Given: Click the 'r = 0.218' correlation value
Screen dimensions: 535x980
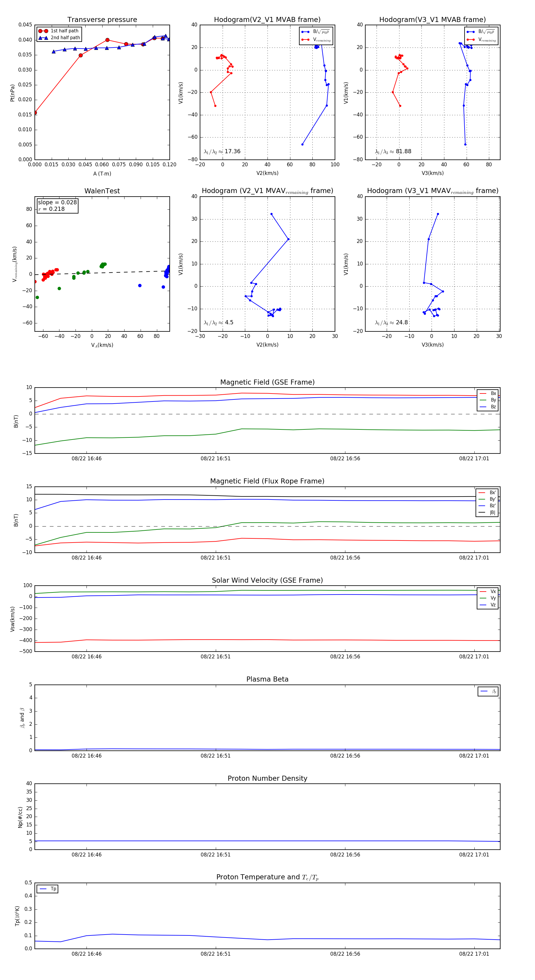Looking at the screenshot, I should click(x=51, y=209).
